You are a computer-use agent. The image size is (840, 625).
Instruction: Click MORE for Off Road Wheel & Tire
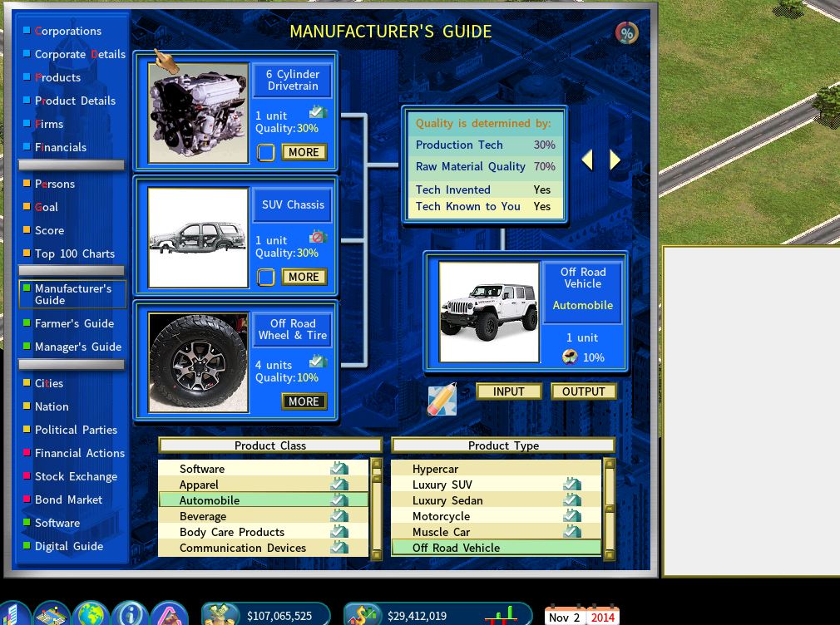(304, 401)
